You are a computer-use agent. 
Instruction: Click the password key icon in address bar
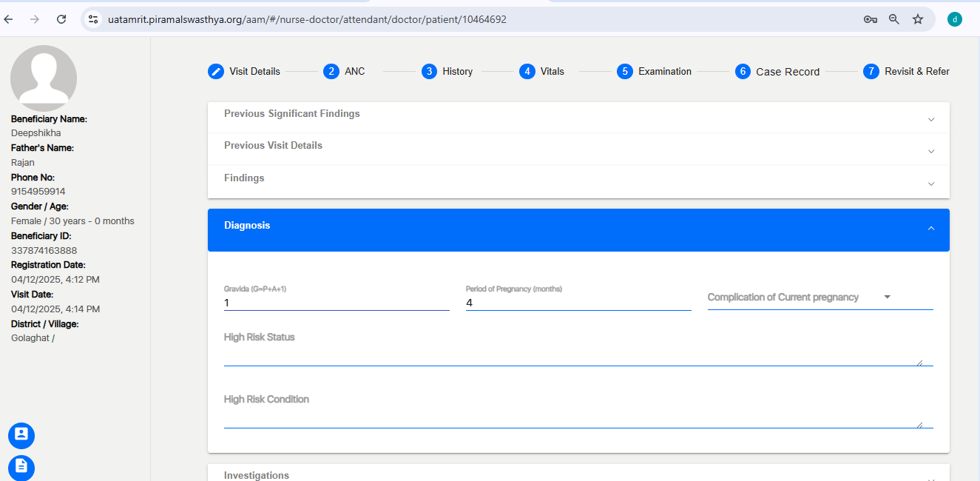871,19
